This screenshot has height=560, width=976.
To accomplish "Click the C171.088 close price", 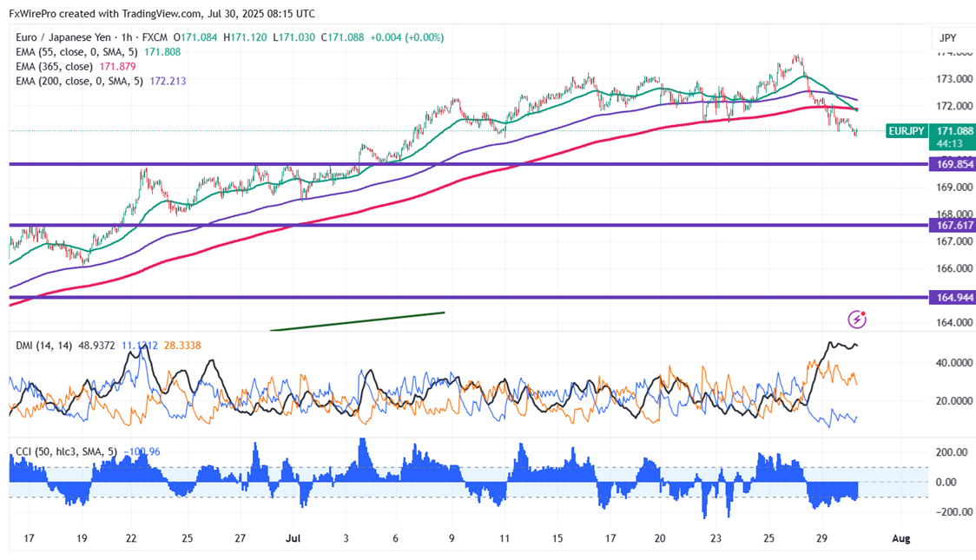I will point(342,37).
